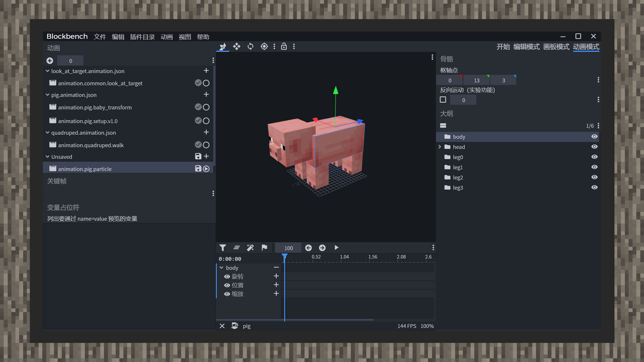Click the bake animation wand icon
The height and width of the screenshot is (362, 644).
tap(250, 248)
